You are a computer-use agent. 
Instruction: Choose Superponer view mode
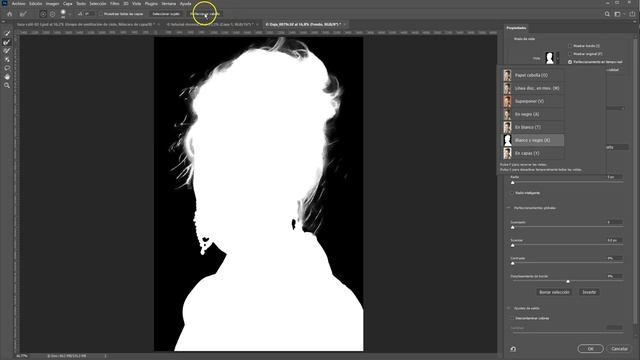coord(533,101)
